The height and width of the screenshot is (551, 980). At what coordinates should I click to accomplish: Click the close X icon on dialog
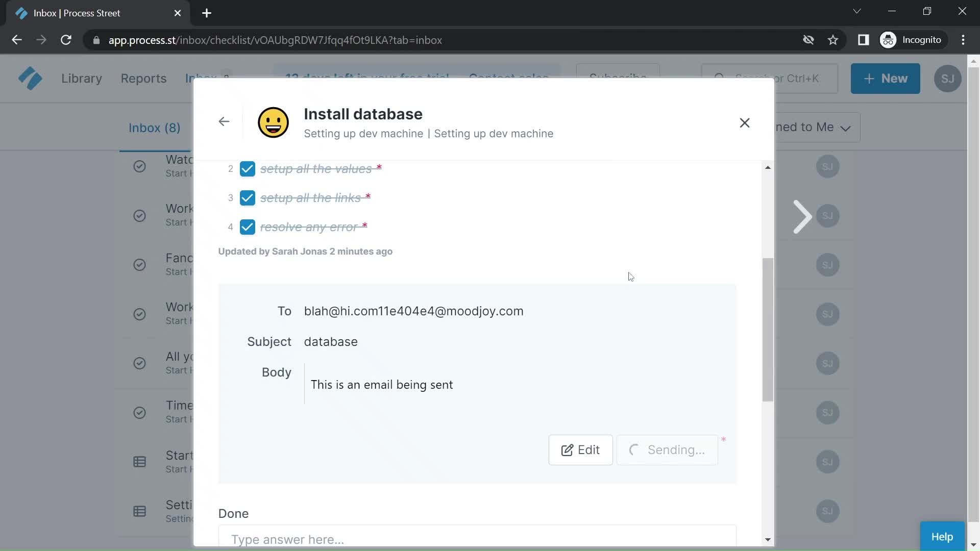[744, 122]
